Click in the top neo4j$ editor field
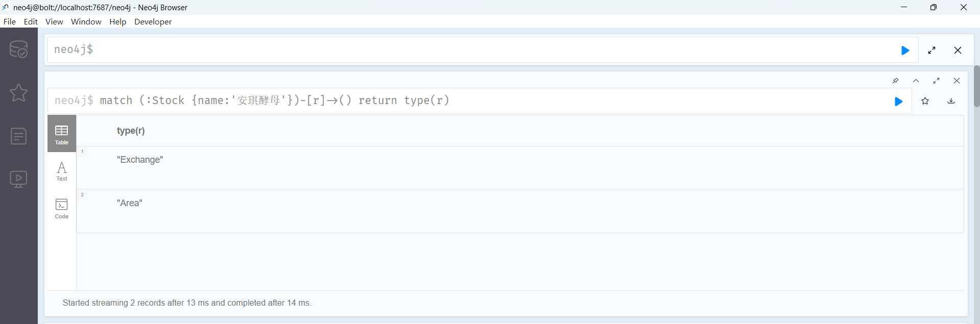This screenshot has width=980, height=324. point(460,49)
